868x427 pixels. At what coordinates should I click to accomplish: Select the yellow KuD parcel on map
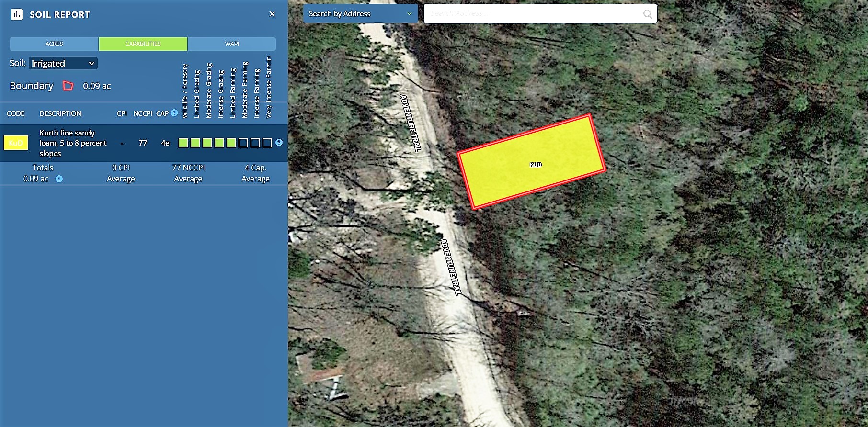coord(532,163)
